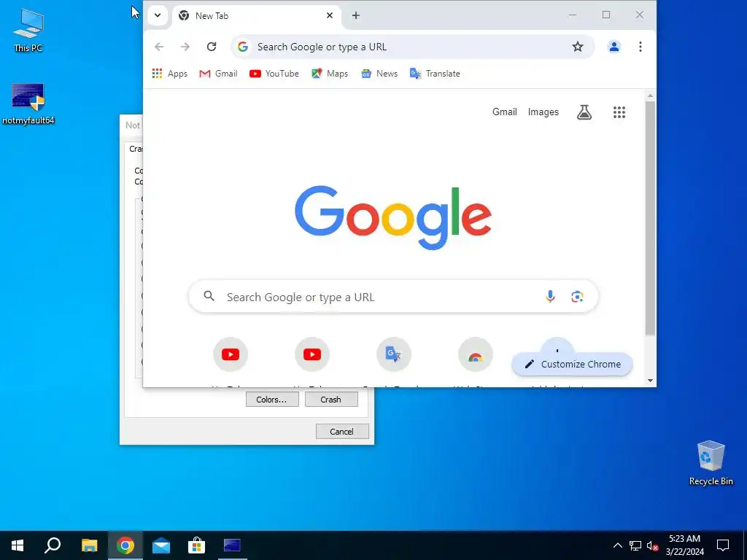Open notification center icon

[x=723, y=545]
